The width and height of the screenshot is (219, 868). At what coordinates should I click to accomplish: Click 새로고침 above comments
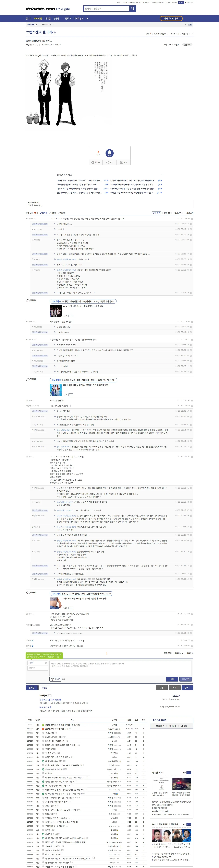190,213
